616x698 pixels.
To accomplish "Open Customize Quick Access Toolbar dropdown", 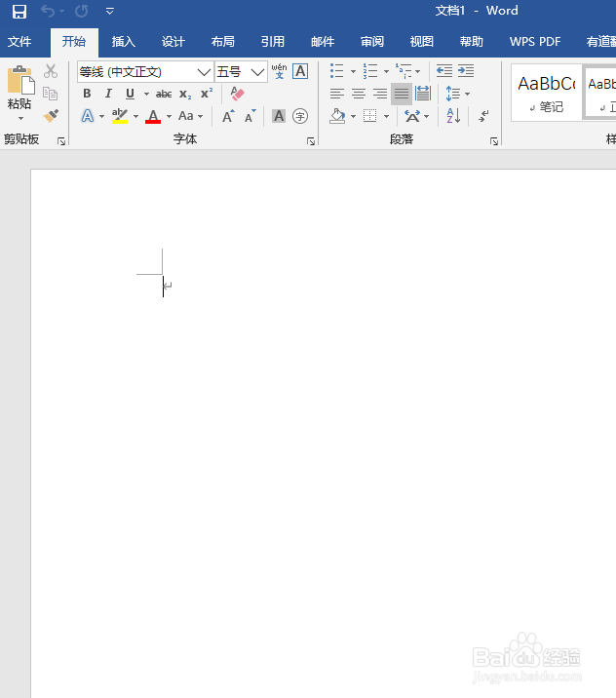I will pos(109,11).
